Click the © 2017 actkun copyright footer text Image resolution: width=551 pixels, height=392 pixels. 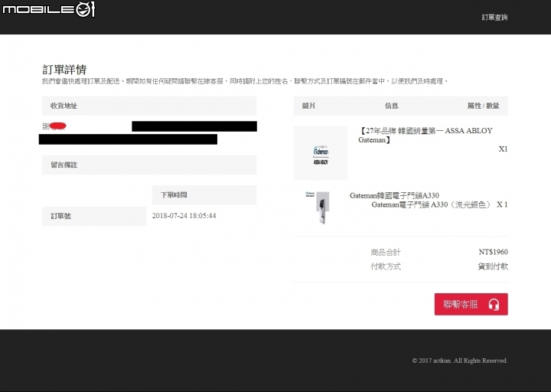coord(460,361)
